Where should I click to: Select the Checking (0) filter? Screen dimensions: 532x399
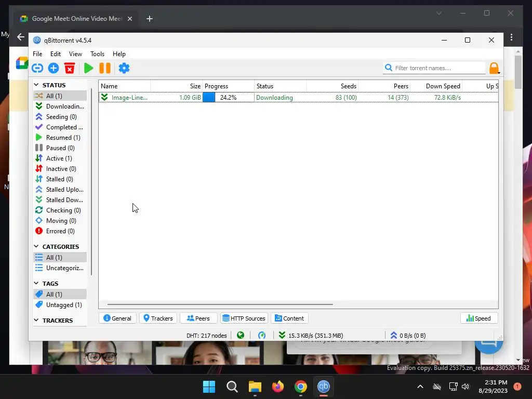tap(60, 210)
